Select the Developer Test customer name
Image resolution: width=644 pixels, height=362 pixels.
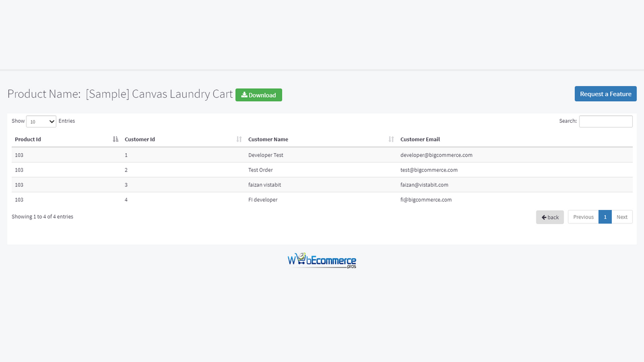[266, 155]
